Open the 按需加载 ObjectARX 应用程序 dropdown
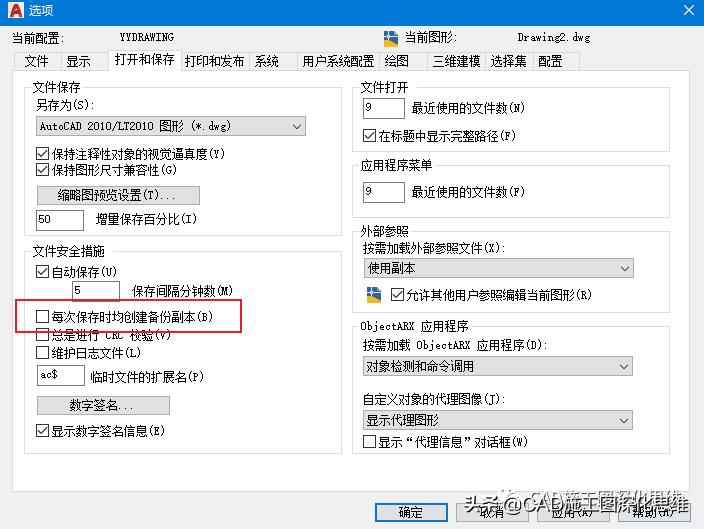The height and width of the screenshot is (529, 704). [498, 366]
